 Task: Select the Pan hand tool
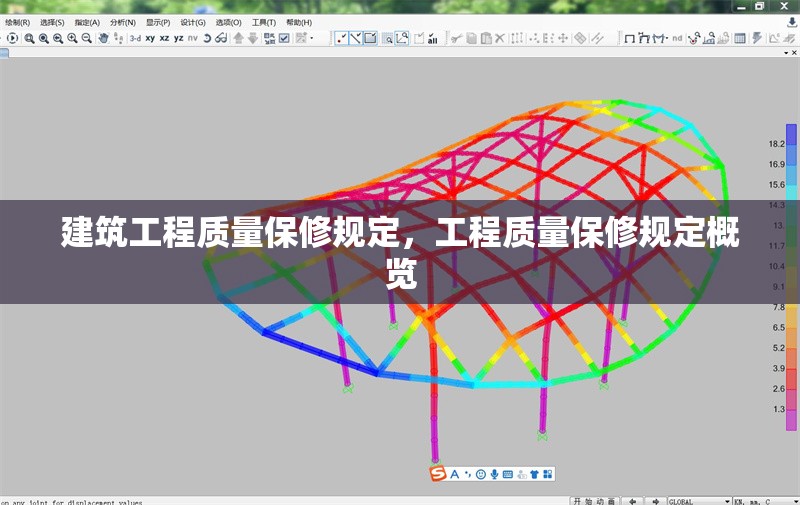tap(104, 38)
